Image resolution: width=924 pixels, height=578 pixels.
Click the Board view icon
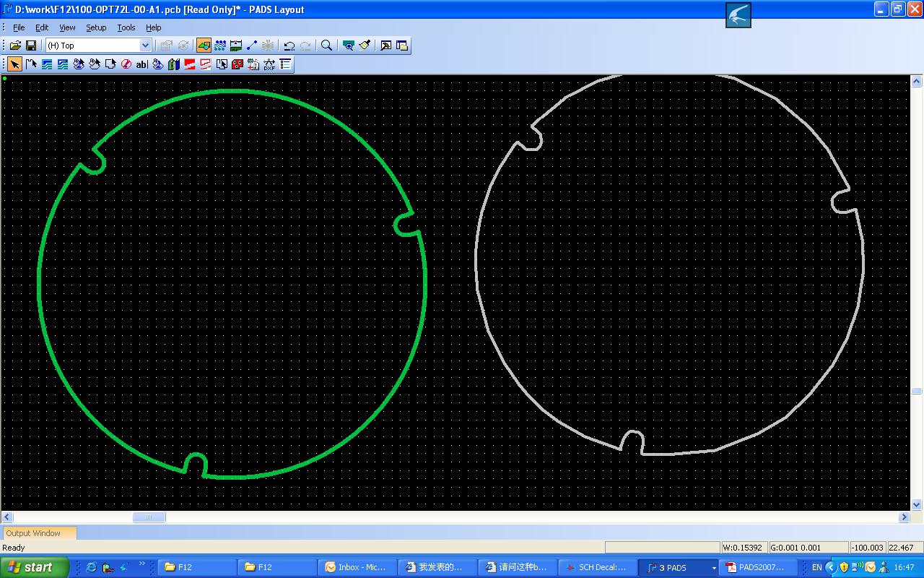click(349, 46)
